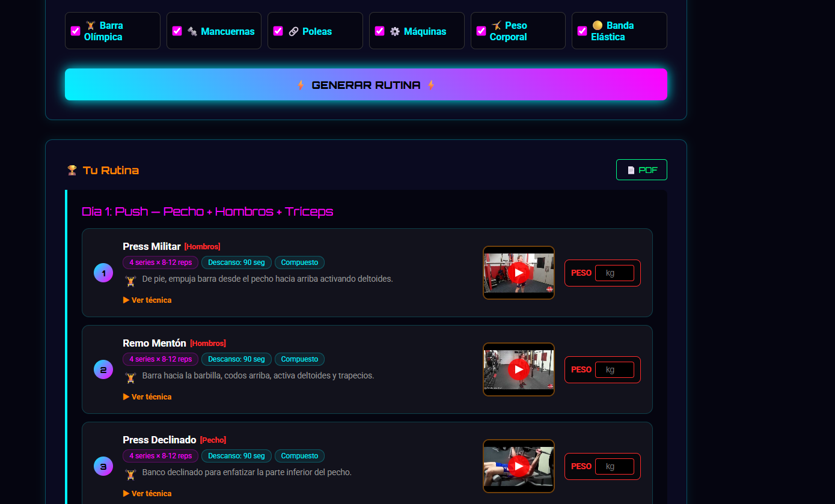Click the Hombros tag next to Press Militar
Image resolution: width=835 pixels, height=504 pixels.
click(x=203, y=247)
